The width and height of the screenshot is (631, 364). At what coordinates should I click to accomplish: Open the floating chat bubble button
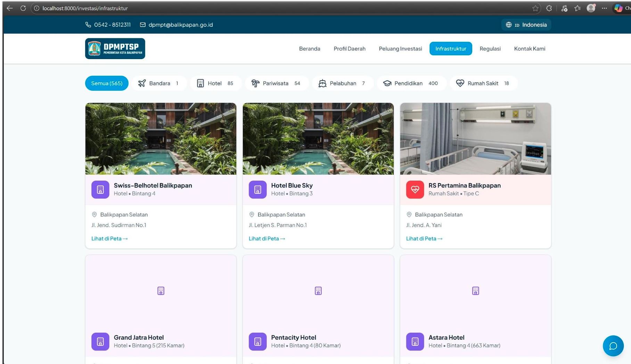click(613, 346)
